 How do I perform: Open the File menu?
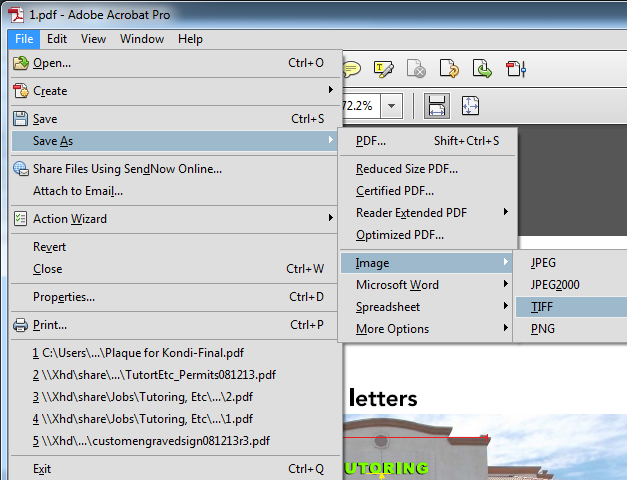24,39
